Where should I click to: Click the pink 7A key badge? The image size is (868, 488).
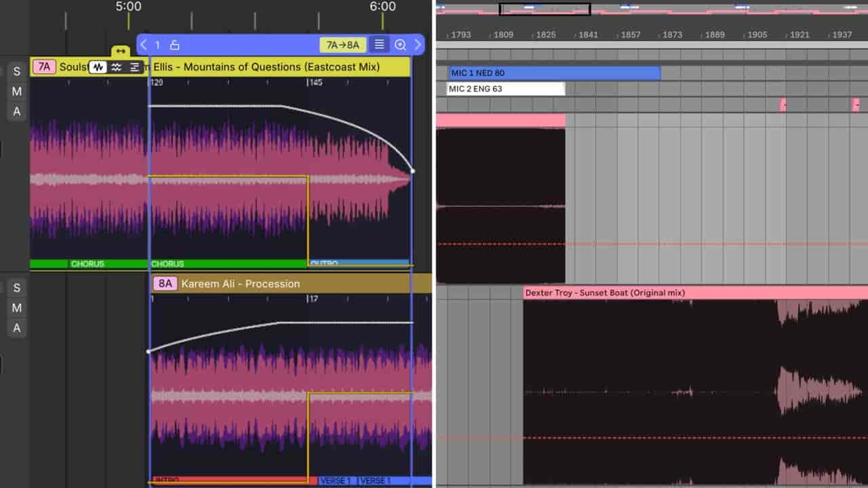tap(44, 66)
